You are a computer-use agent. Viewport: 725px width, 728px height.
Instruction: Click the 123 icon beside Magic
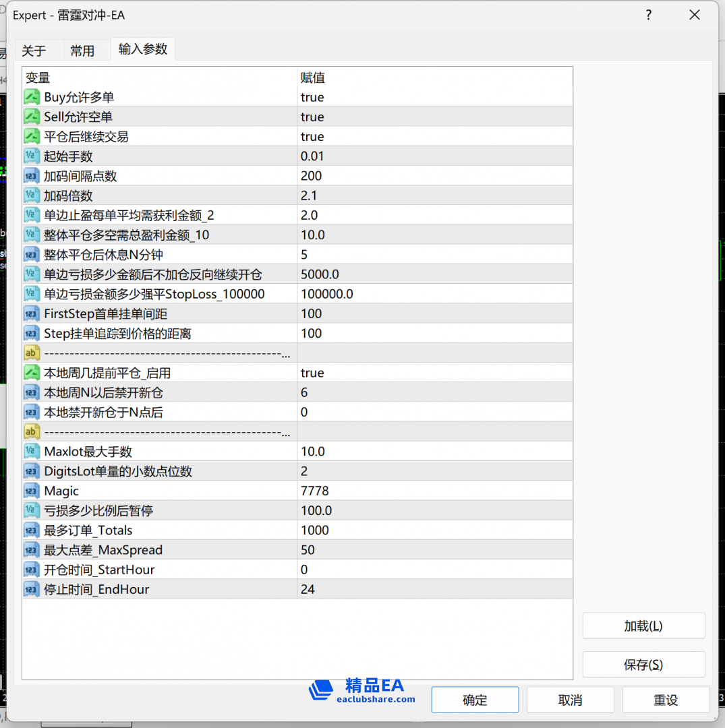pos(31,490)
